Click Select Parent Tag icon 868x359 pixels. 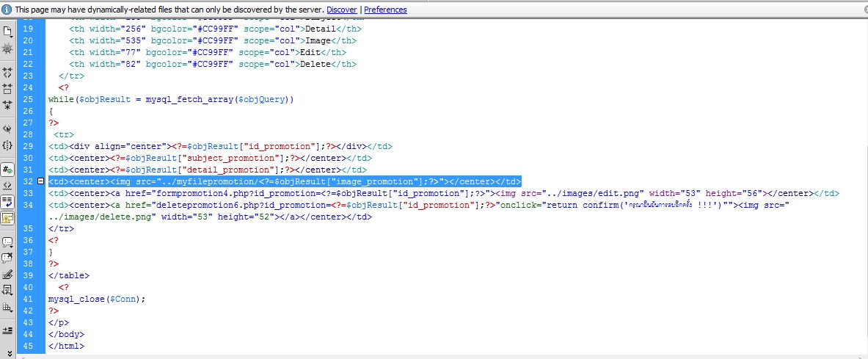pos(8,128)
